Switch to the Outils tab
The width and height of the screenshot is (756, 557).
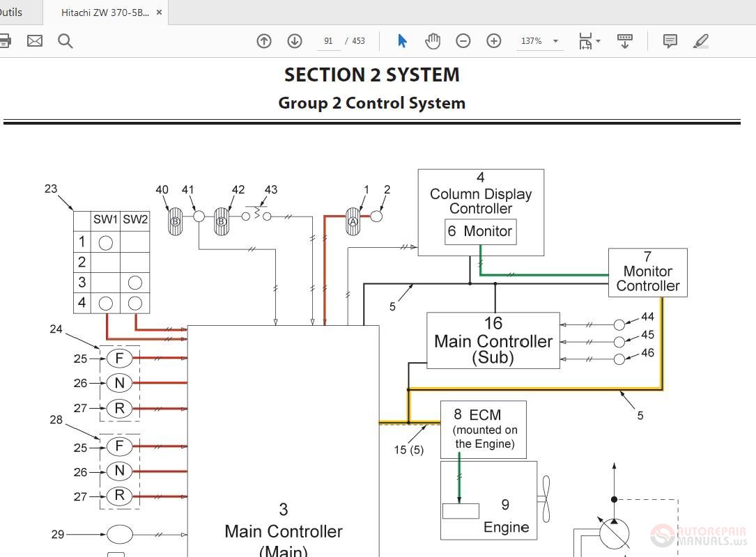[11, 13]
